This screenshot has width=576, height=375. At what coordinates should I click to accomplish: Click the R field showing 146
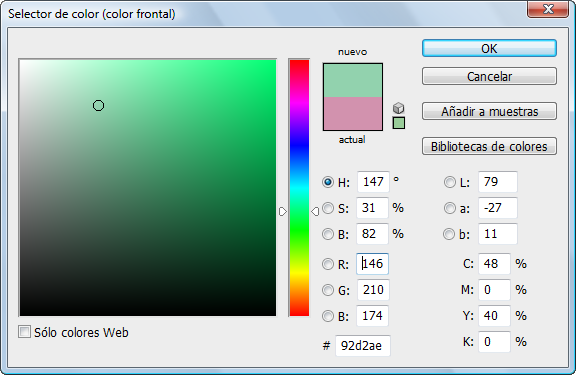(372, 264)
